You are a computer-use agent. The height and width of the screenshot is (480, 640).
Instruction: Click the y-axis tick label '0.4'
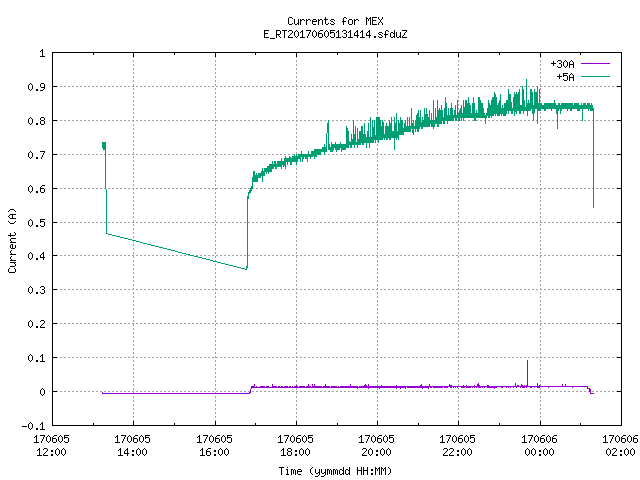(36, 256)
